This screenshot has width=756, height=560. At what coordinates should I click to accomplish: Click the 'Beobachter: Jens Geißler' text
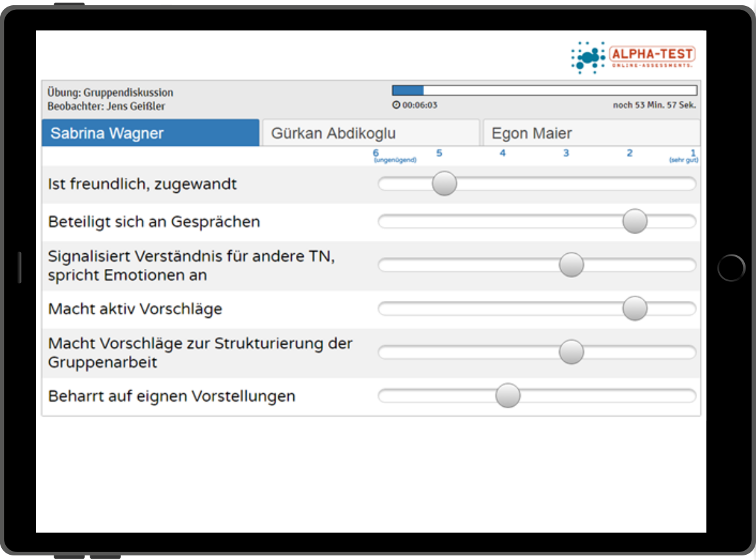106,106
